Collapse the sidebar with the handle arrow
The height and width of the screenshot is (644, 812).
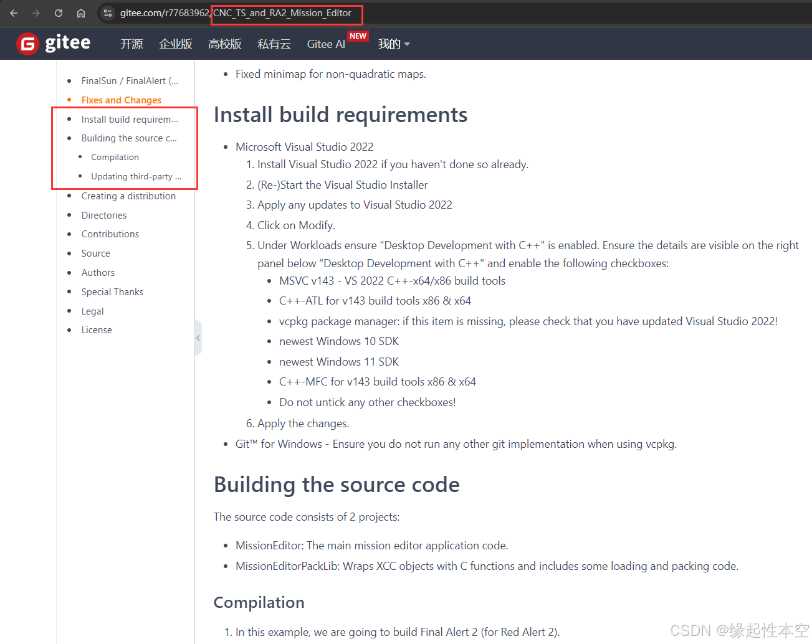click(x=198, y=338)
